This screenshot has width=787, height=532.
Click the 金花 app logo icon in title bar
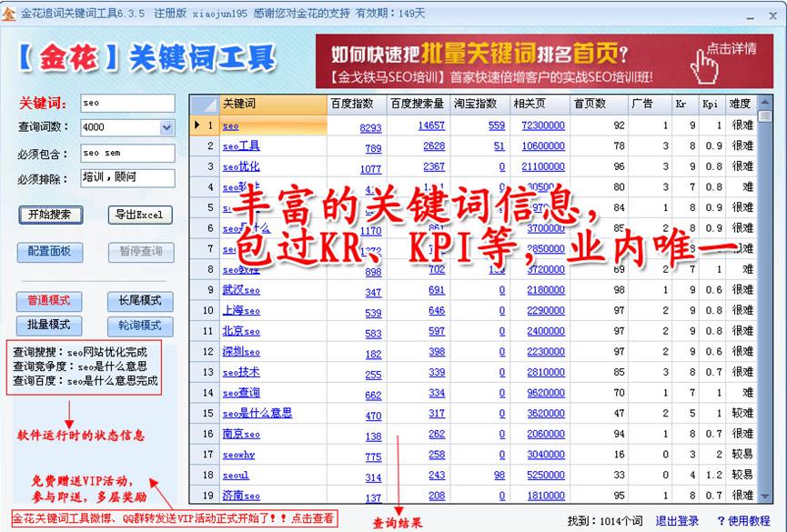pos(9,14)
